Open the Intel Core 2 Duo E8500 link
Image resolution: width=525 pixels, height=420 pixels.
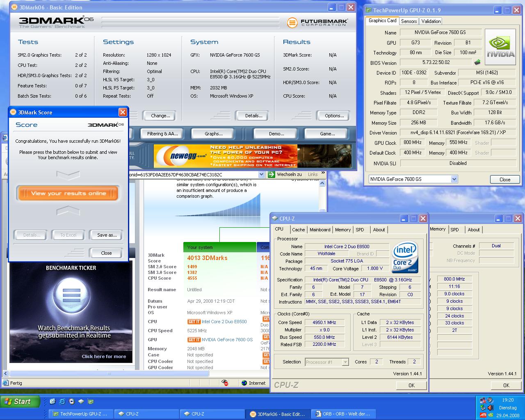coord(224,322)
